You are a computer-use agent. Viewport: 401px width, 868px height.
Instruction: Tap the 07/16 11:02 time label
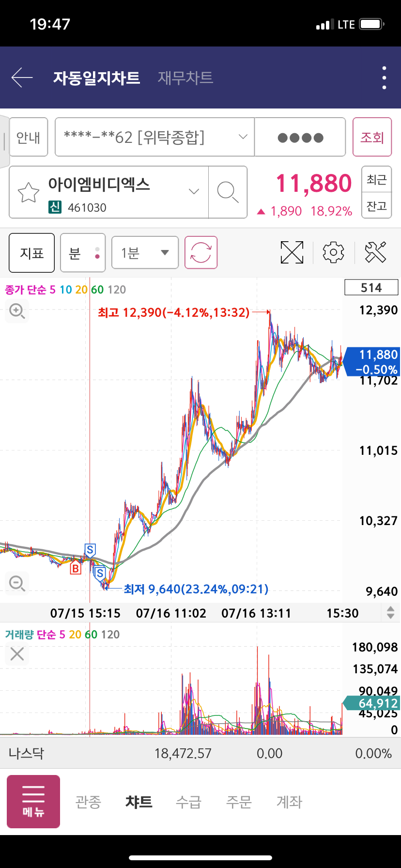click(171, 613)
